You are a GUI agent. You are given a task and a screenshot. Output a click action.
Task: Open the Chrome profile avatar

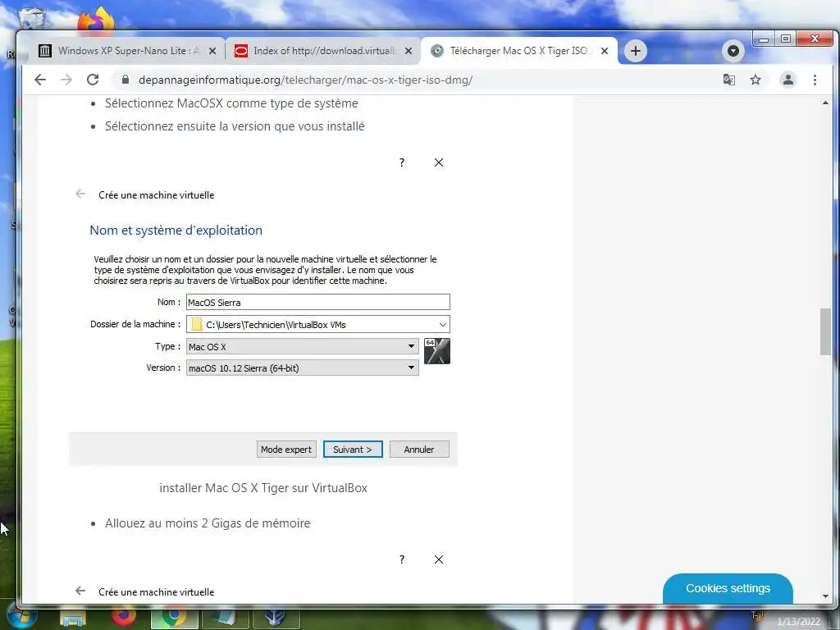(x=788, y=80)
